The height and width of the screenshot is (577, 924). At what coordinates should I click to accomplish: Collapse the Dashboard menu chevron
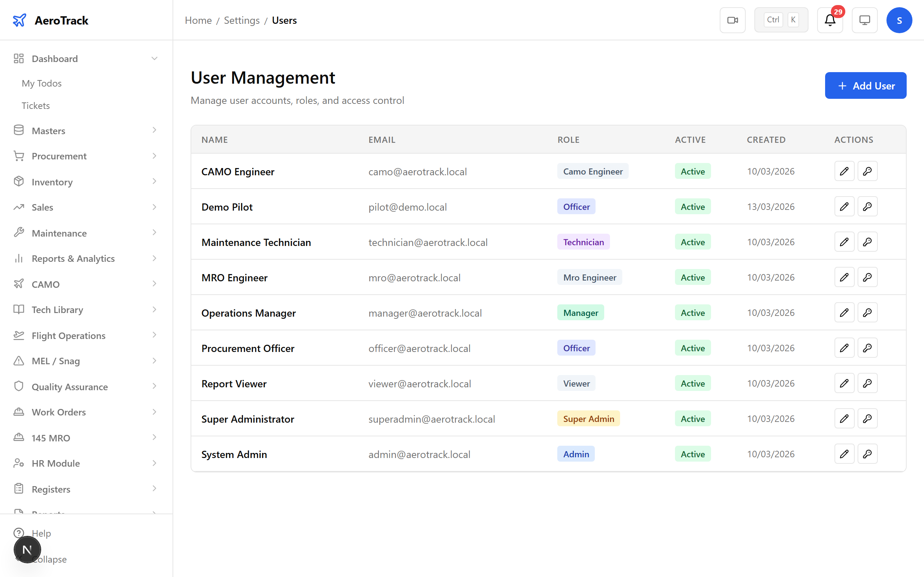pos(154,58)
